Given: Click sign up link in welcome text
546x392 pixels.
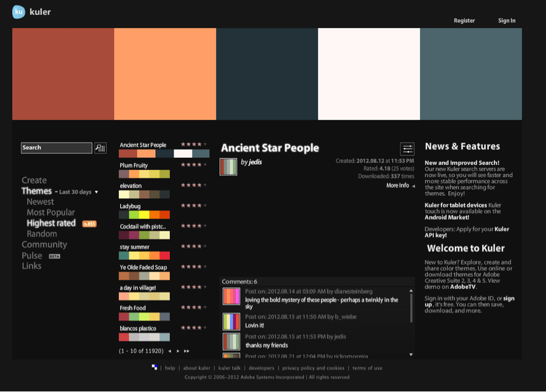Looking at the screenshot, I should coord(509,299).
